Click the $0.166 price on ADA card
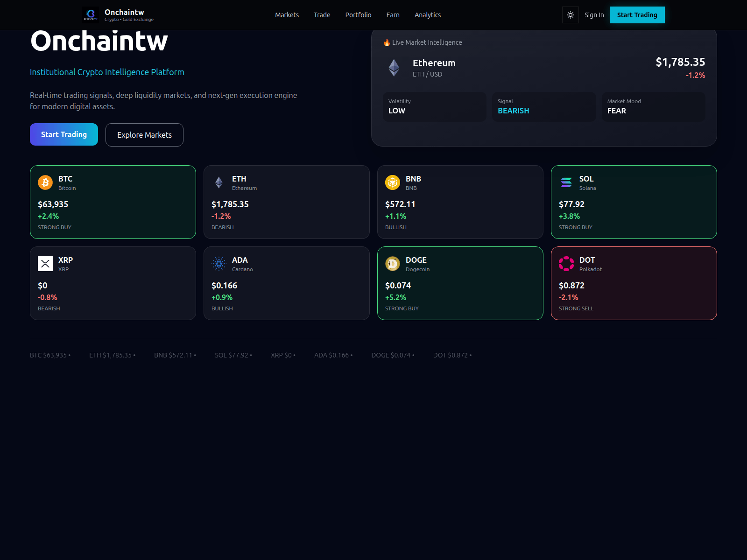747x560 pixels. click(x=224, y=286)
